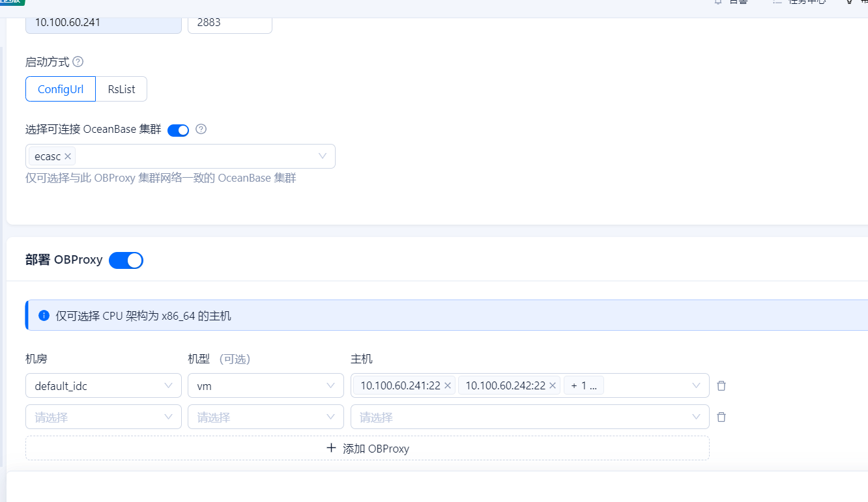This screenshot has width=868, height=502.
Task: Click the info icon in the x86_64 notice
Action: coord(44,316)
